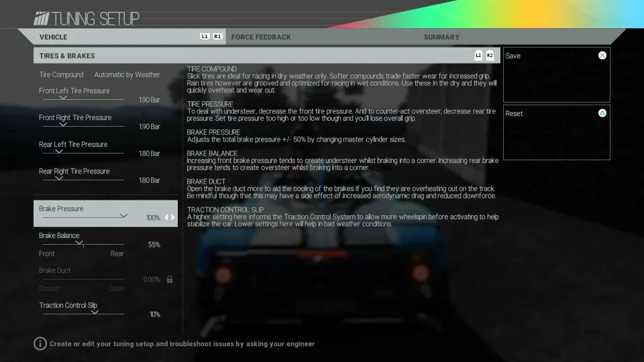Click the R2 next section icon
Viewport: 644px width, 362px height.
point(490,56)
